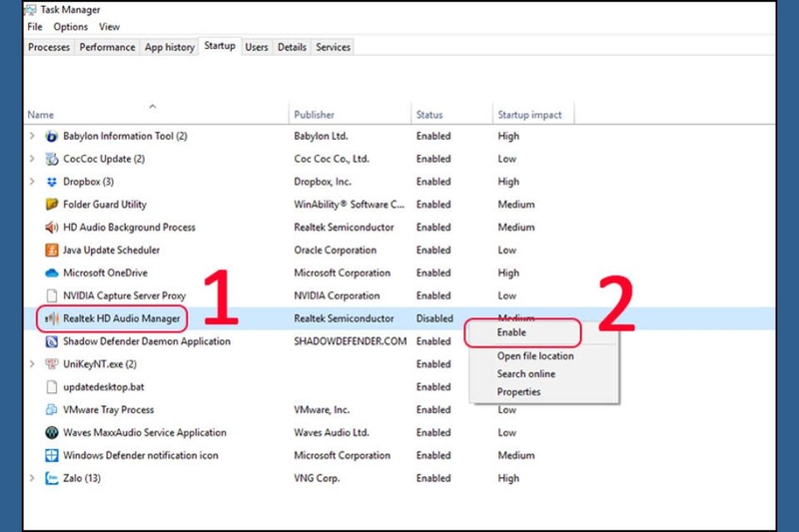Image resolution: width=799 pixels, height=532 pixels.
Task: Open the Options menu
Action: (70, 27)
